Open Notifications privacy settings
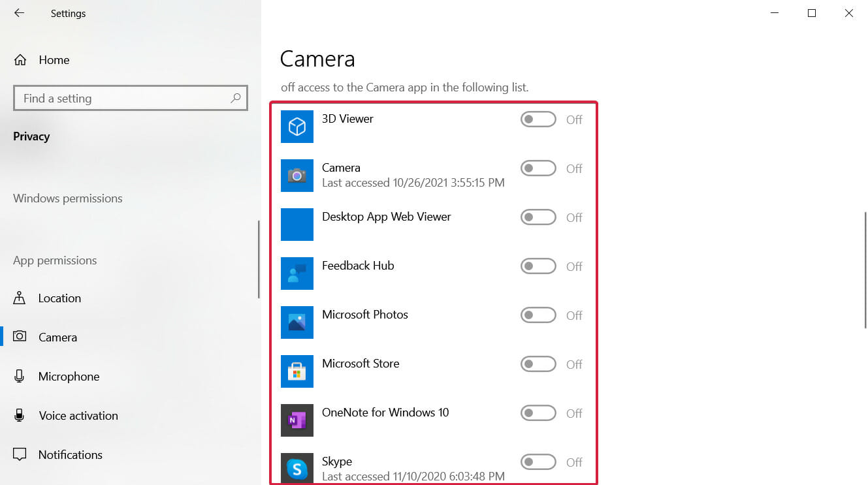 point(131,455)
